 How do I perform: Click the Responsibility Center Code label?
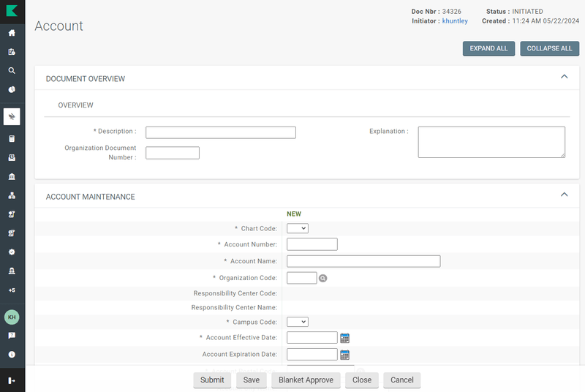pos(235,293)
